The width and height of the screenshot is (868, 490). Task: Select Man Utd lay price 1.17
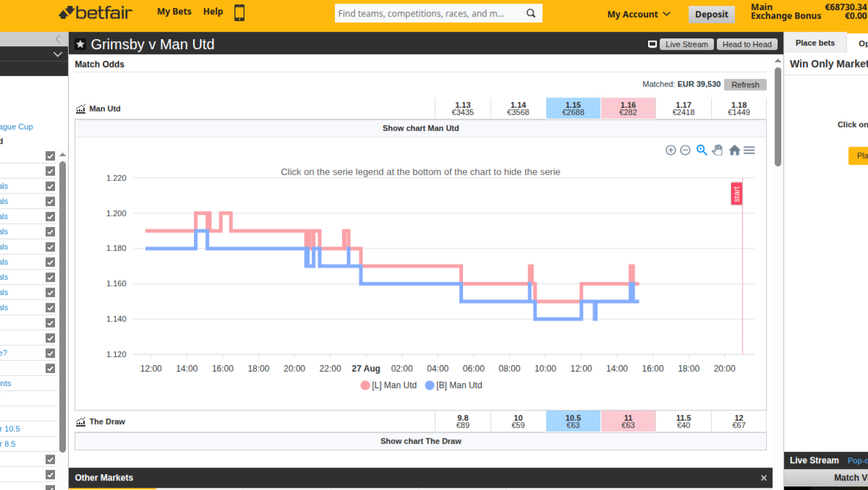(684, 108)
